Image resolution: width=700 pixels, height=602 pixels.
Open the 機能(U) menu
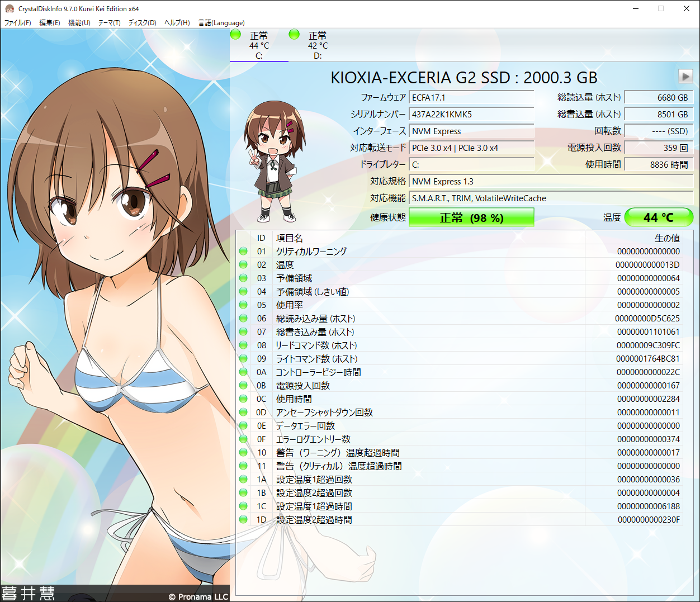pyautogui.click(x=79, y=23)
